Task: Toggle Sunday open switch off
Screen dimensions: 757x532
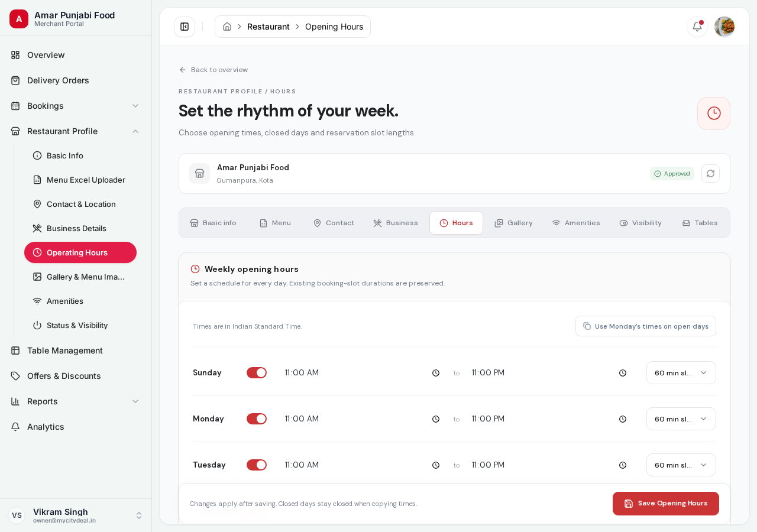Action: [x=257, y=373]
